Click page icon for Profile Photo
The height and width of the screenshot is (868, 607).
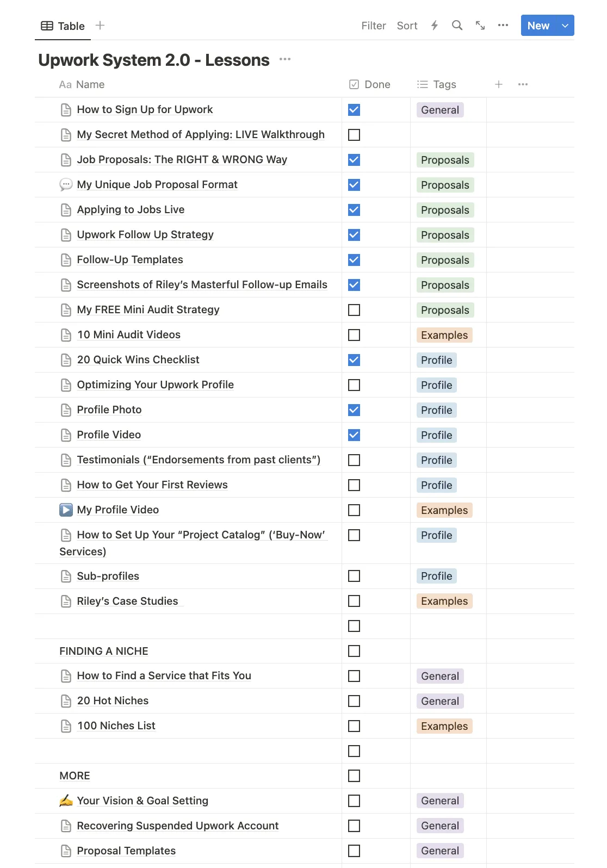pos(66,410)
